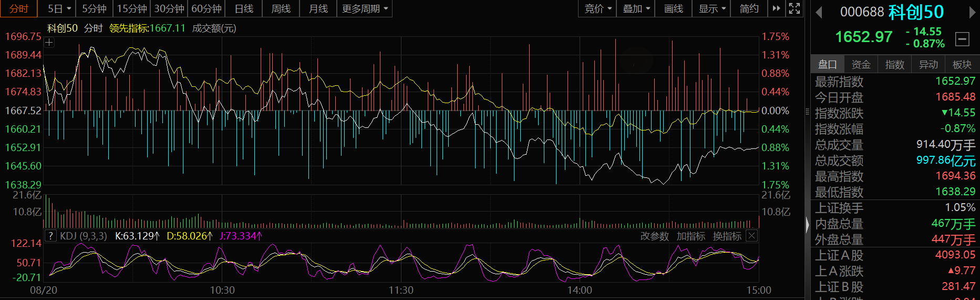980x300 pixels.
Task: Open the 盘口 side panel tab
Action: 827,64
